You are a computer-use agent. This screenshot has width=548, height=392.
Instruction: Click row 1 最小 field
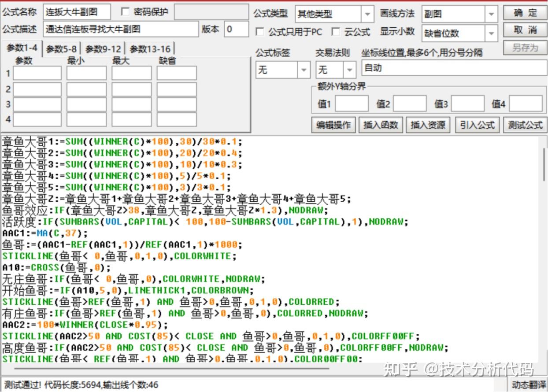86,73
